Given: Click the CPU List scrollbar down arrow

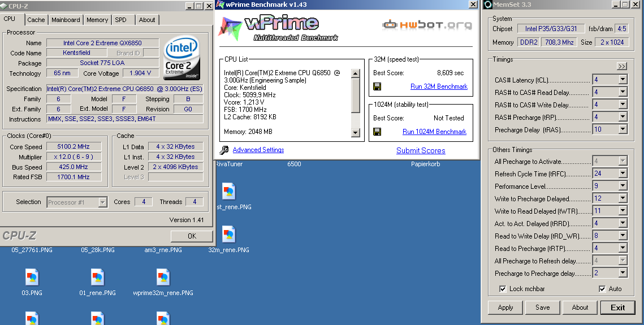Looking at the screenshot, I should [x=356, y=133].
